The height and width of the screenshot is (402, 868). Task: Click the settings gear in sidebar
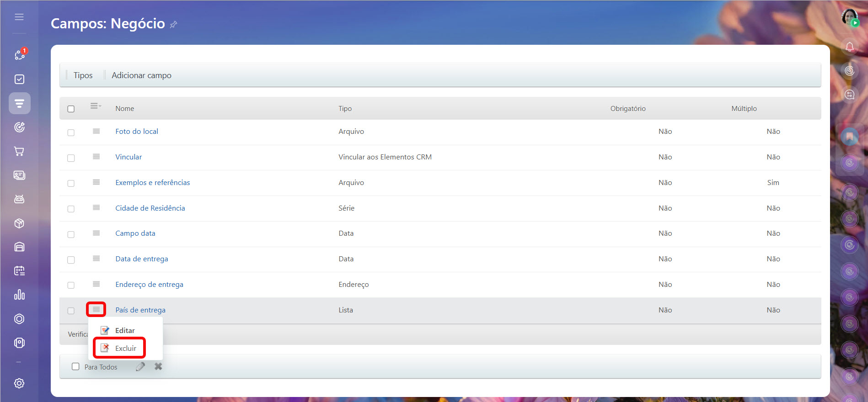coord(19,383)
